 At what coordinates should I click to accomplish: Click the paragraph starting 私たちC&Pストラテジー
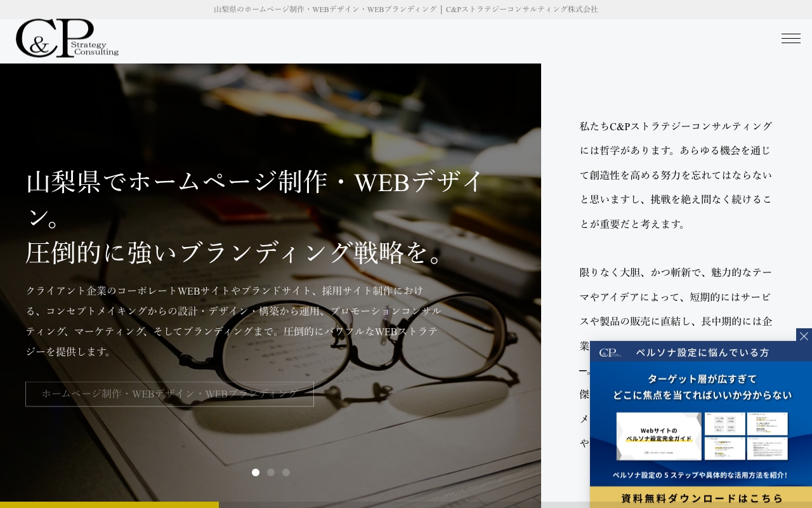pyautogui.click(x=676, y=175)
